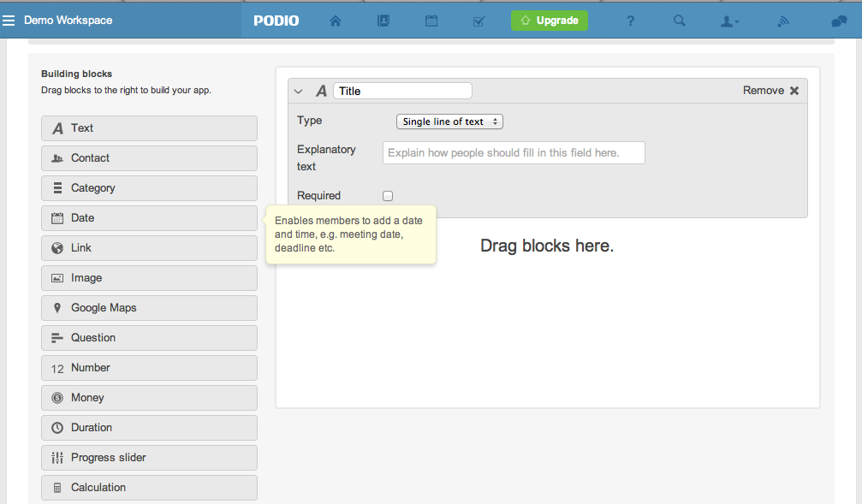Click the Question block's bars icon
Viewport: 862px width, 504px height.
(x=57, y=338)
